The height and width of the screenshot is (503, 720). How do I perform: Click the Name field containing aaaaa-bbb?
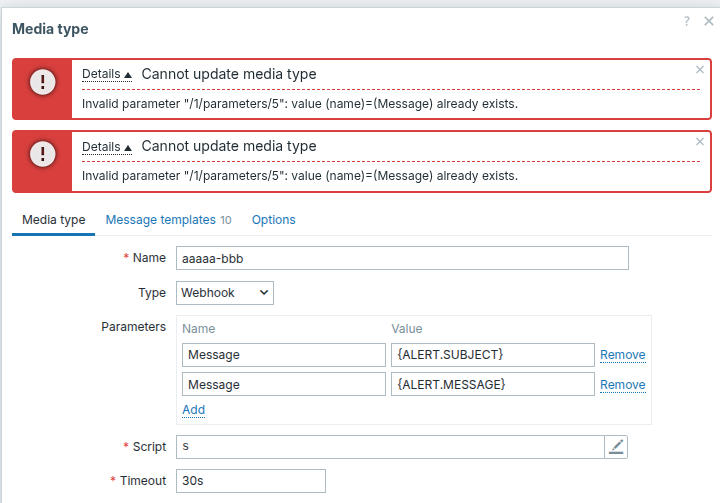(x=401, y=258)
